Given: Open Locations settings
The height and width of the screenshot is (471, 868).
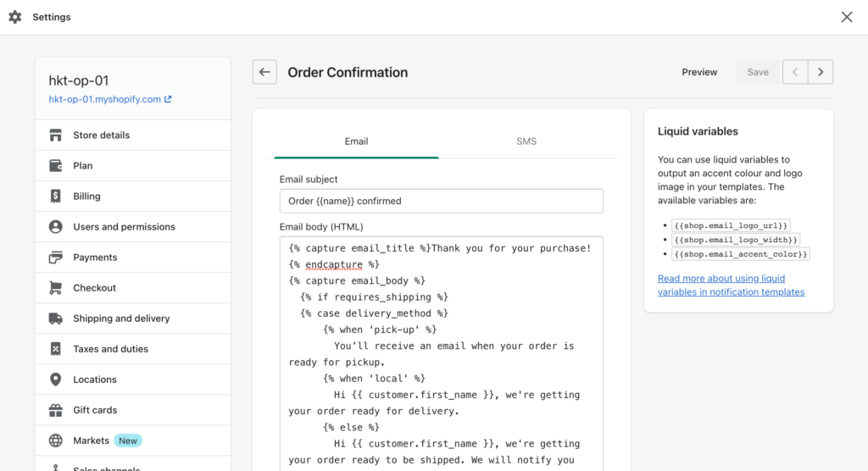Looking at the screenshot, I should [133, 380].
